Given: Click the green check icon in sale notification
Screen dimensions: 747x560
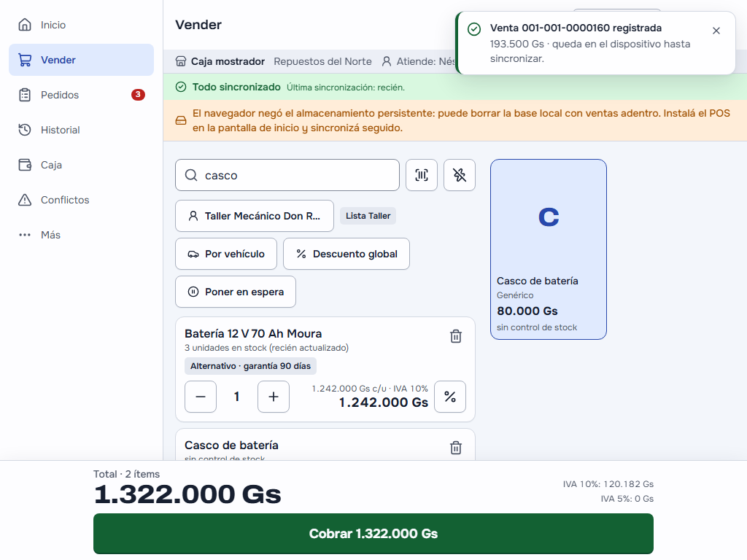Looking at the screenshot, I should (474, 29).
